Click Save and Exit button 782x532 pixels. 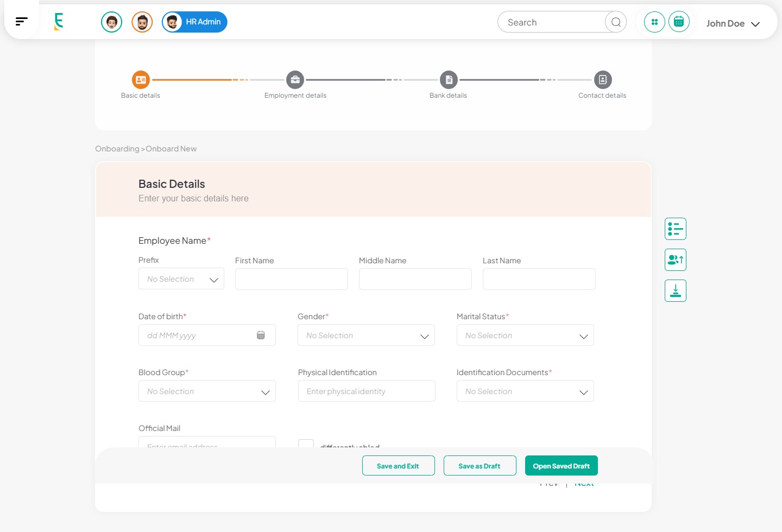[x=398, y=466]
